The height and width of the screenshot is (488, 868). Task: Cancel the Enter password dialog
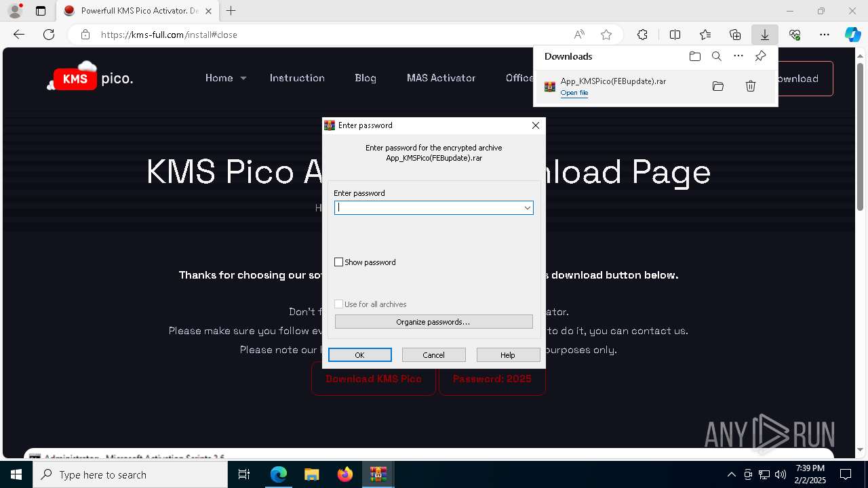click(434, 355)
